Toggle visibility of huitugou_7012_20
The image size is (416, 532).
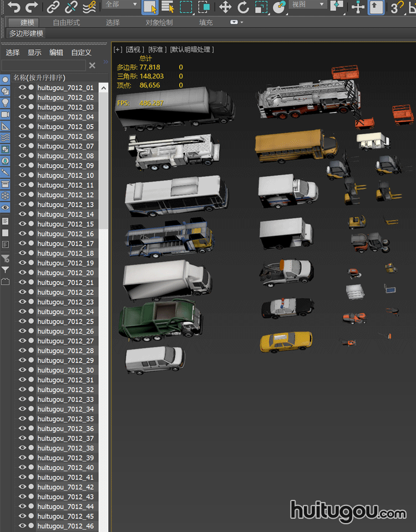[x=23, y=273]
